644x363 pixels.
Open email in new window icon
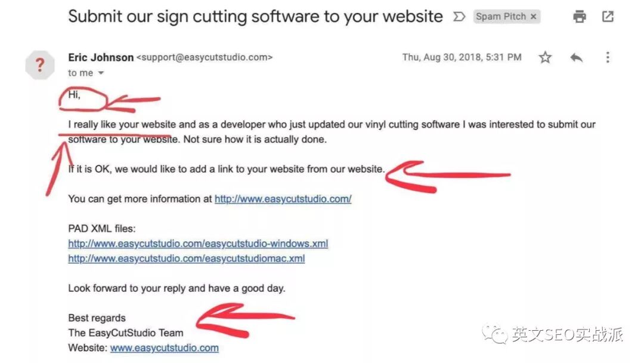click(608, 17)
